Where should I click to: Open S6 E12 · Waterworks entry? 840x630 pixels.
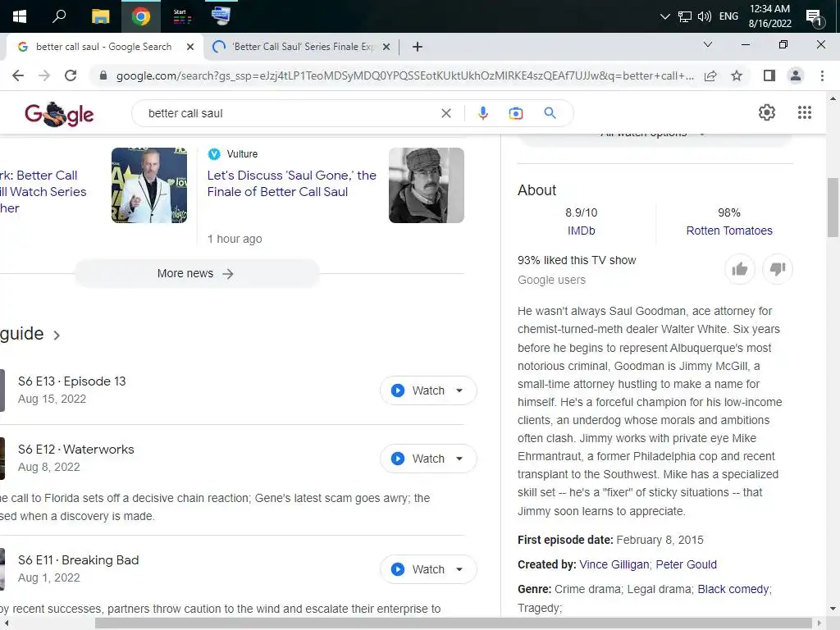(x=76, y=450)
